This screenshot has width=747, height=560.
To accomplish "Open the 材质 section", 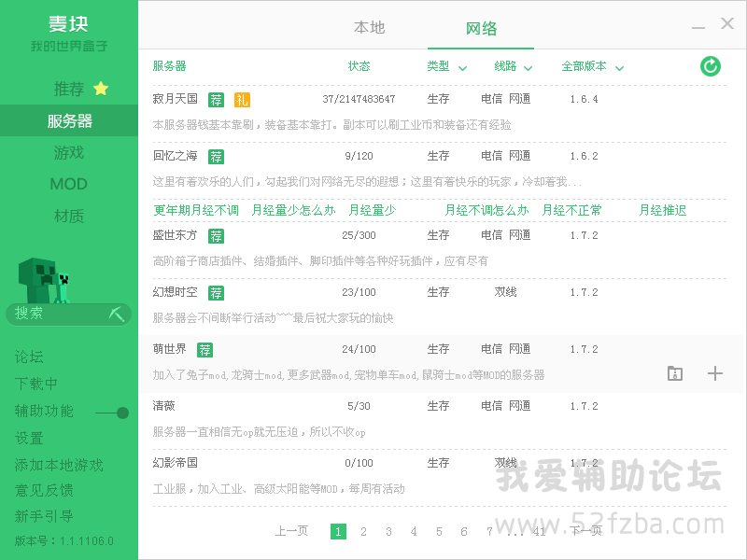I will [69, 216].
